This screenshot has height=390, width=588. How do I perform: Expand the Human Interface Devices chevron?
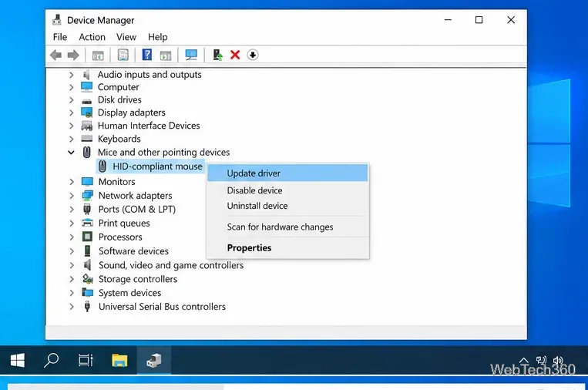71,126
